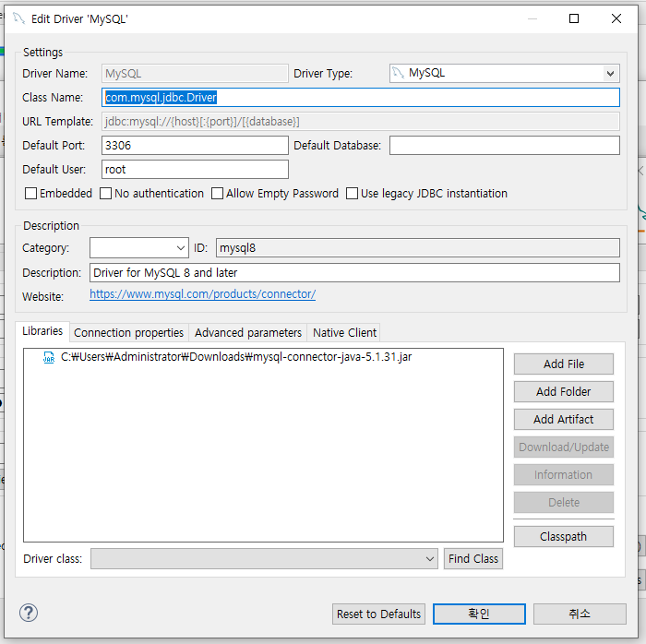Switch to the Libraries tab
The height and width of the screenshot is (644, 646).
tap(42, 331)
